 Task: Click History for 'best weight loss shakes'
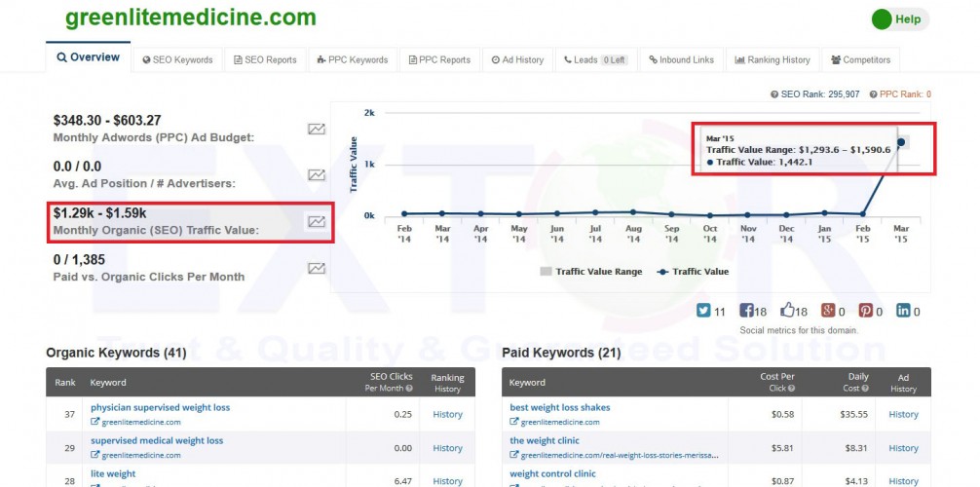click(x=903, y=414)
